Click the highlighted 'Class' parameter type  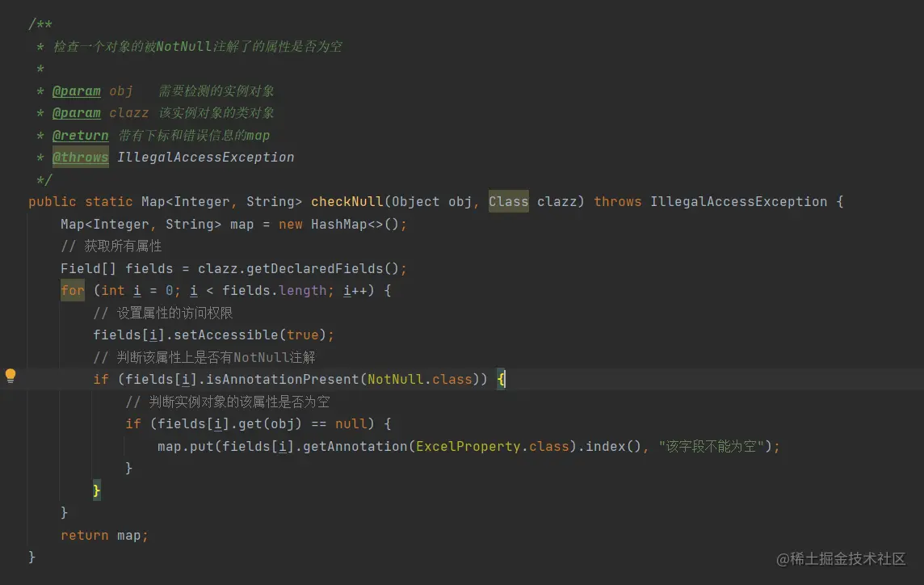509,202
